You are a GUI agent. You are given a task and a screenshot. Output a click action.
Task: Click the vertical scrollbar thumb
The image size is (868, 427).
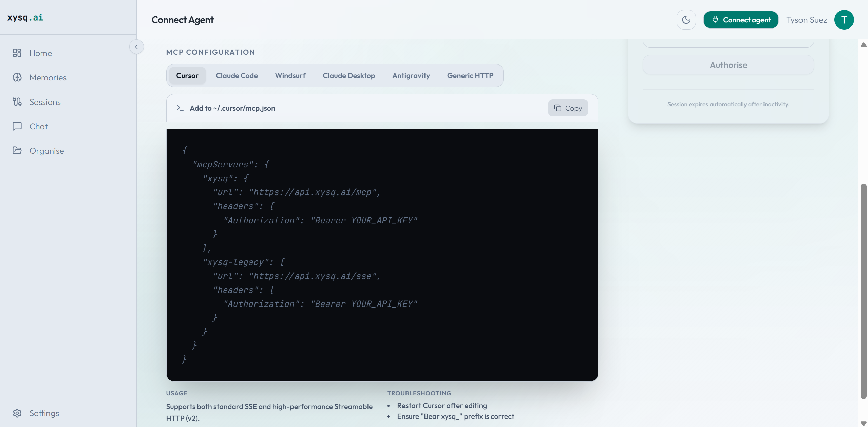[x=863, y=292]
